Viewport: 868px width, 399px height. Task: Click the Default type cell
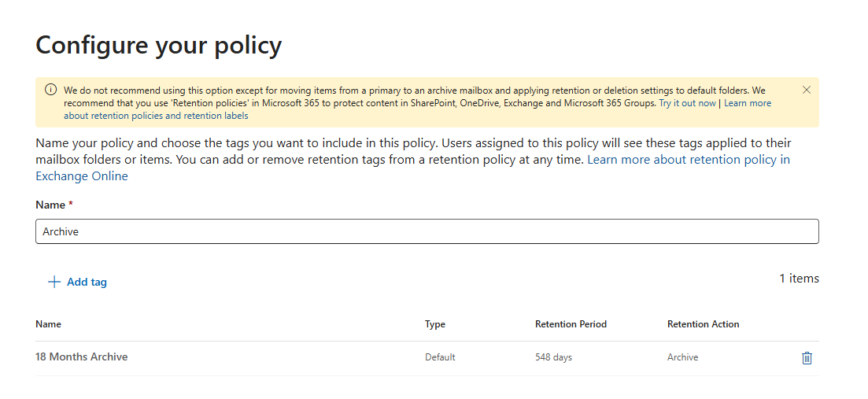point(440,357)
